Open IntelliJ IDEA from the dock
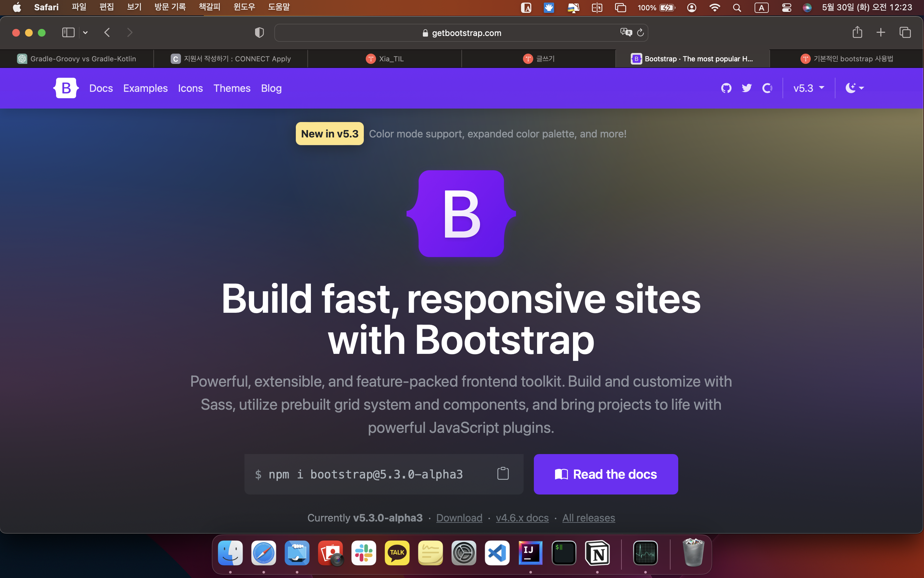 (530, 553)
